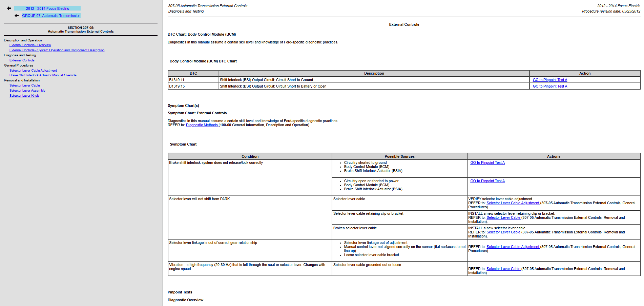Screen dimensions: 644x306
Task: Open Selector Lever Assembly sidebar link
Action: coord(27,91)
